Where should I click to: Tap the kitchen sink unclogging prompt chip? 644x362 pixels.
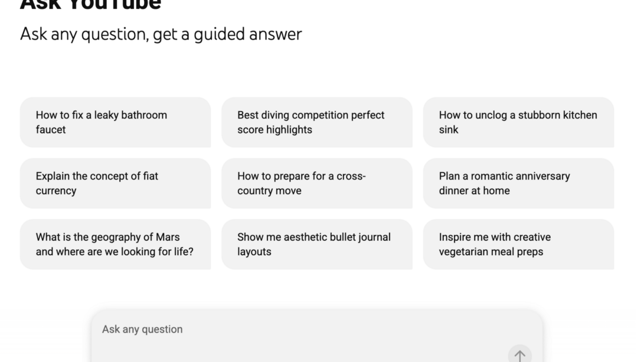[518, 122]
